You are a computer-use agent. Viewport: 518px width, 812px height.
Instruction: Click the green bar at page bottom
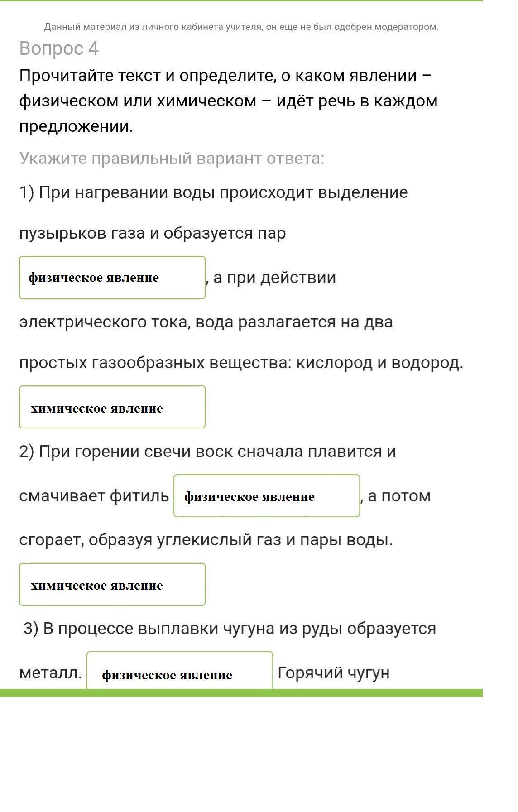click(x=241, y=693)
